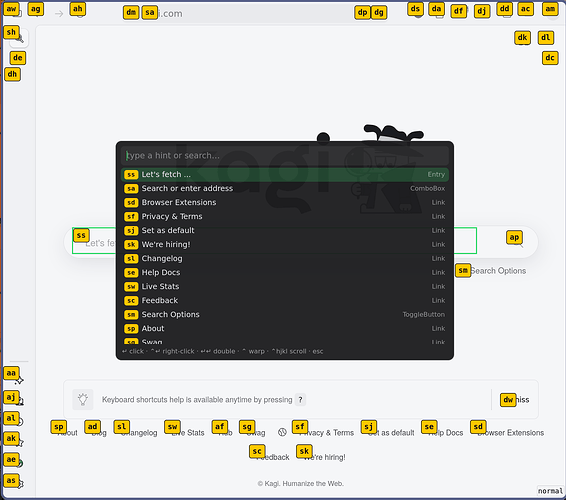Toggle Search Options below the search bar

coord(497,271)
